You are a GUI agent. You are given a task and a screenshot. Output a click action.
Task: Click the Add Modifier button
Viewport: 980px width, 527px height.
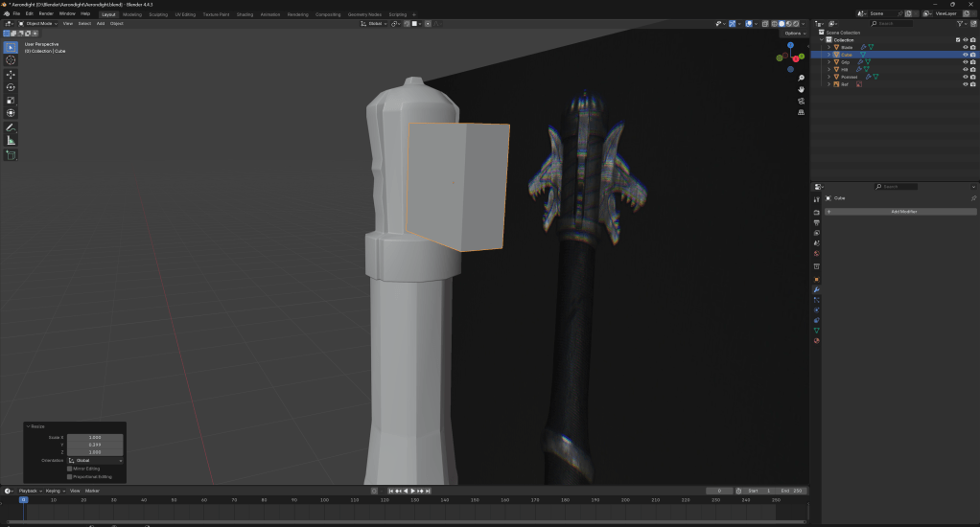903,211
